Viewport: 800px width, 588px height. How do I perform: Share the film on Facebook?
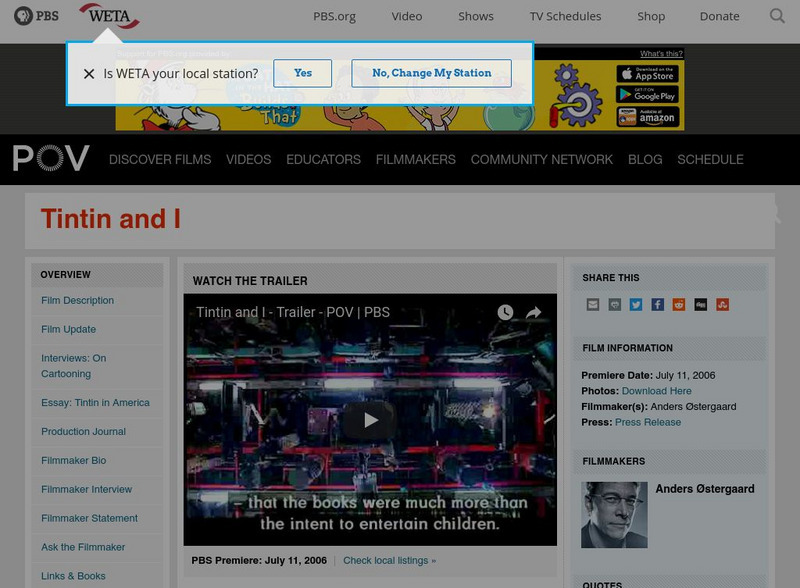point(657,304)
